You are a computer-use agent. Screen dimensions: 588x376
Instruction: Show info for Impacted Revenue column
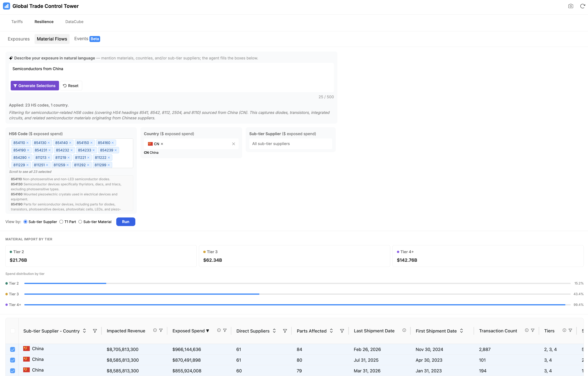pos(155,330)
